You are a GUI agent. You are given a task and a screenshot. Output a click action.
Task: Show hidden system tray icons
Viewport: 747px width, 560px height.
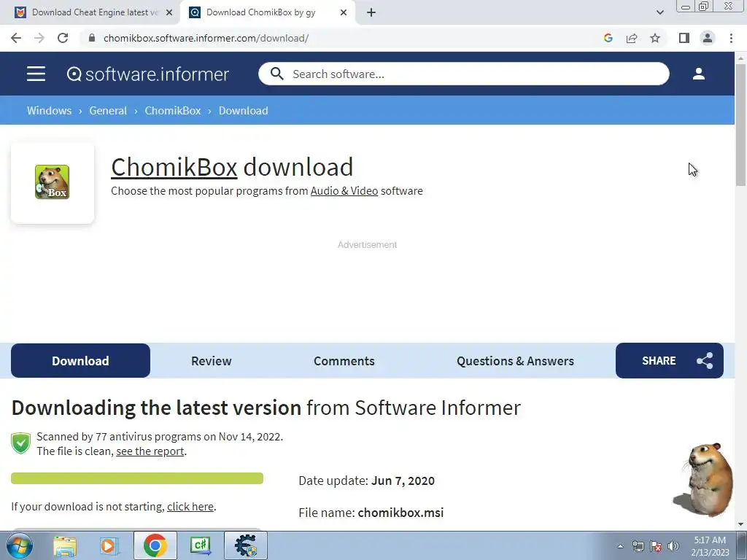click(x=620, y=546)
